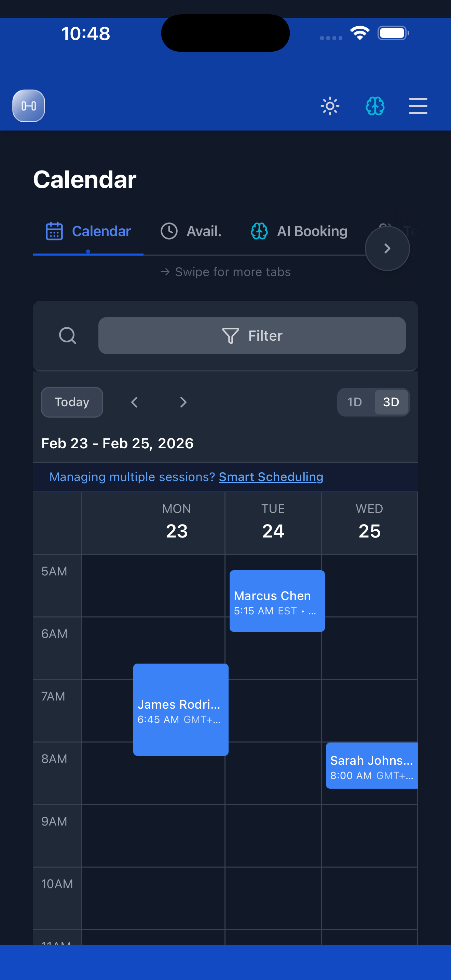
Task: Open Marcus Chen's 5:15 AM appointment
Action: tap(277, 600)
